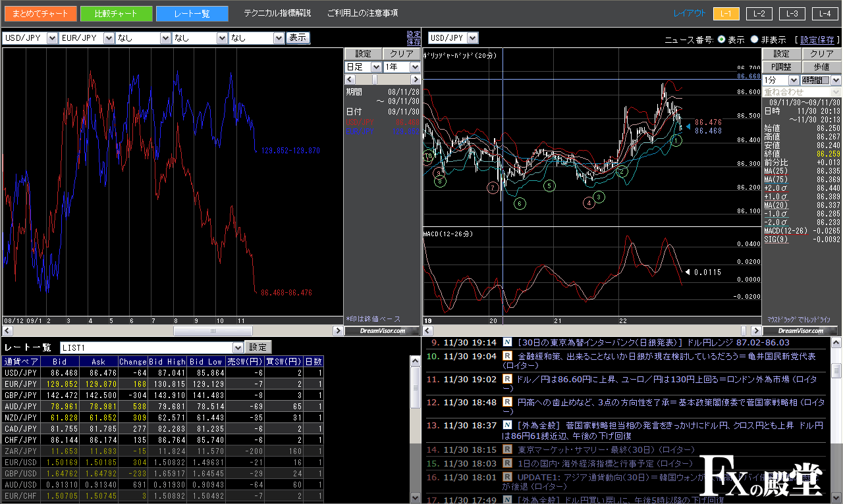843x504 pixels.
Task: Open the 1分 timeframe dropdown
Action: [793, 80]
